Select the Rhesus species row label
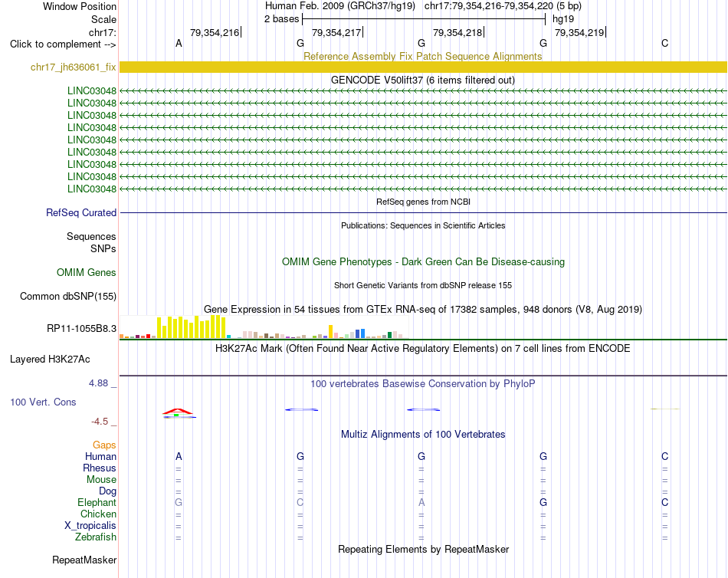The image size is (728, 578). [100, 468]
